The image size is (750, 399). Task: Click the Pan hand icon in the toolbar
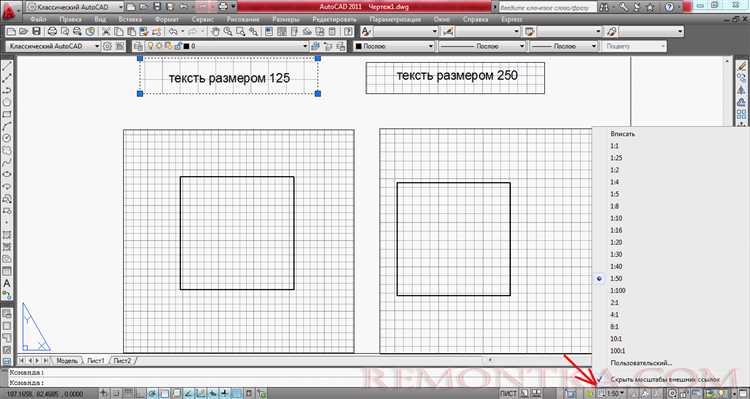click(x=216, y=32)
